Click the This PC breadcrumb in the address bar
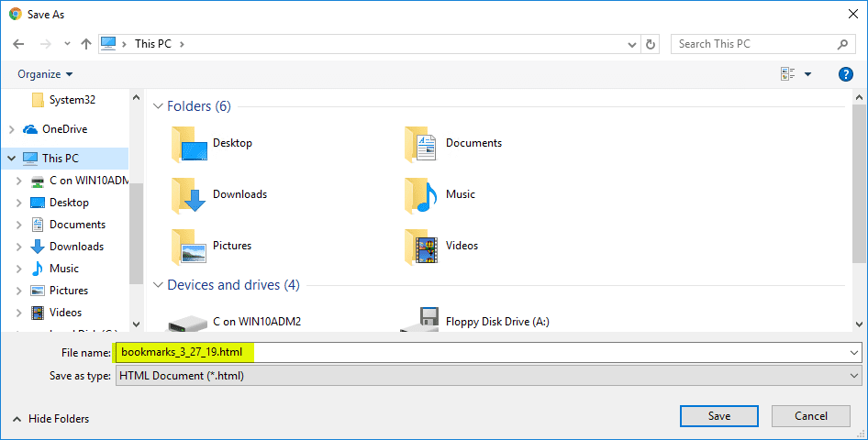 click(153, 44)
